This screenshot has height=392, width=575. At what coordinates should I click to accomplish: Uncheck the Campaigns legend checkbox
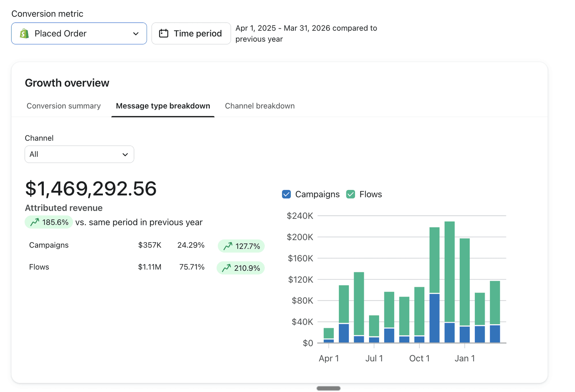point(286,194)
